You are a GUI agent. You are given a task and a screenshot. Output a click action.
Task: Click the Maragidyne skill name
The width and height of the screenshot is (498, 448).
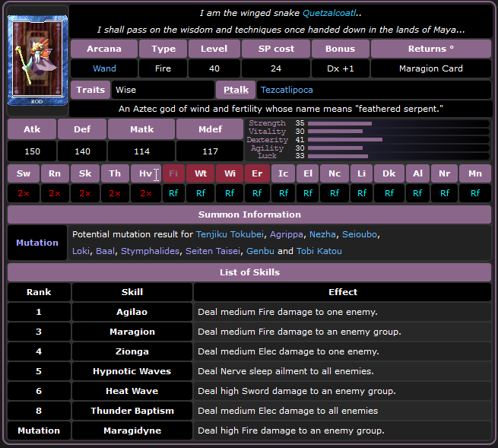click(x=132, y=431)
